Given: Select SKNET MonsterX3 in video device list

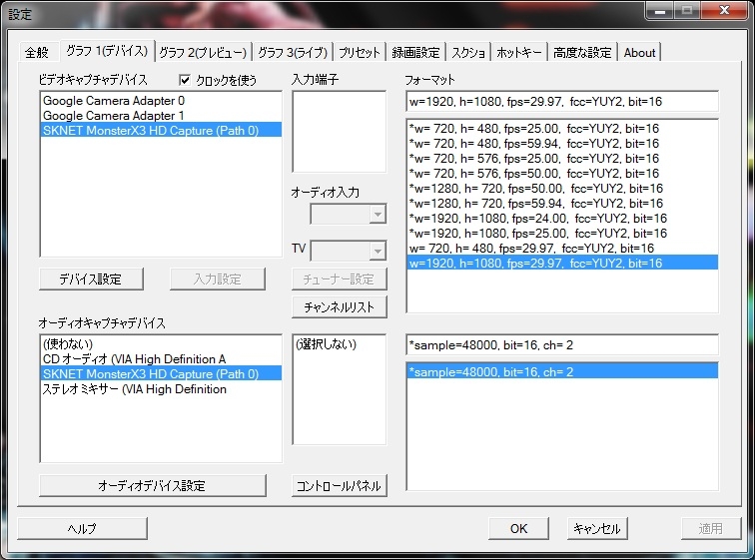Looking at the screenshot, I should click(x=161, y=131).
